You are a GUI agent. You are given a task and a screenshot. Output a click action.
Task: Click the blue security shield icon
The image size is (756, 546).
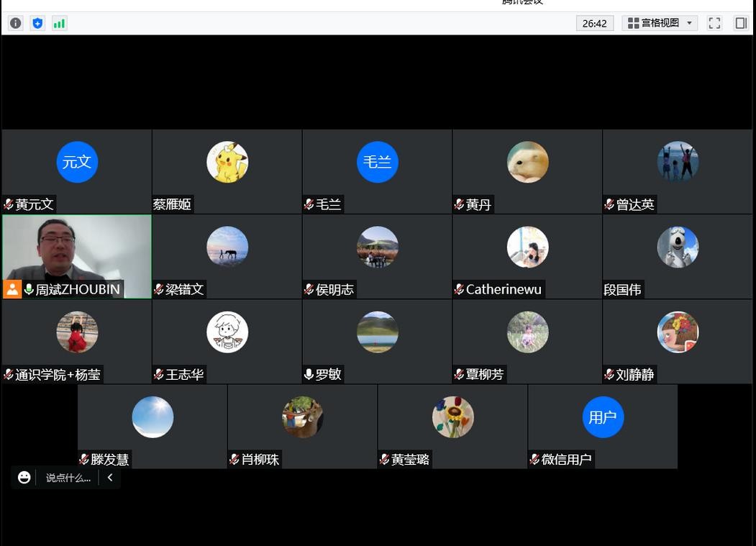pos(37,23)
